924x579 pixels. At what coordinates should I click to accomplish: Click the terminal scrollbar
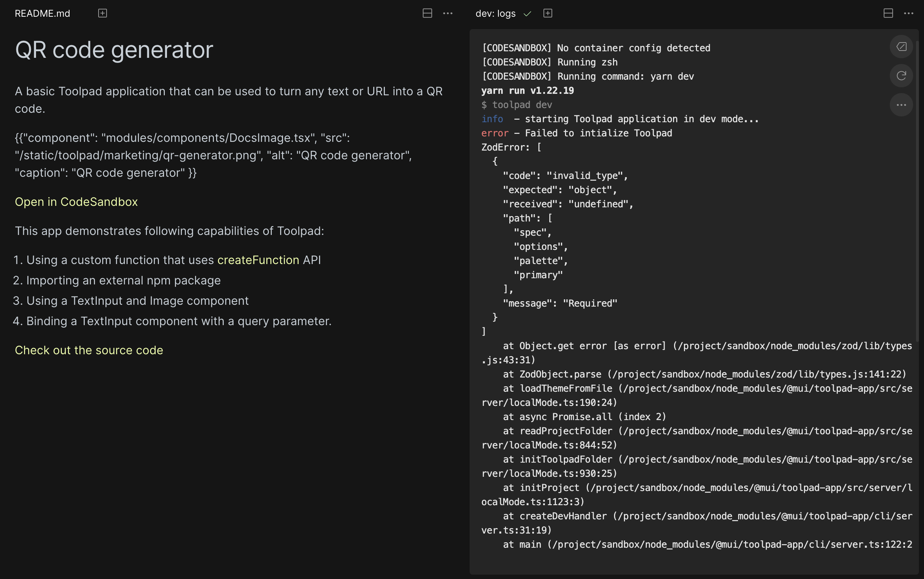point(918,191)
